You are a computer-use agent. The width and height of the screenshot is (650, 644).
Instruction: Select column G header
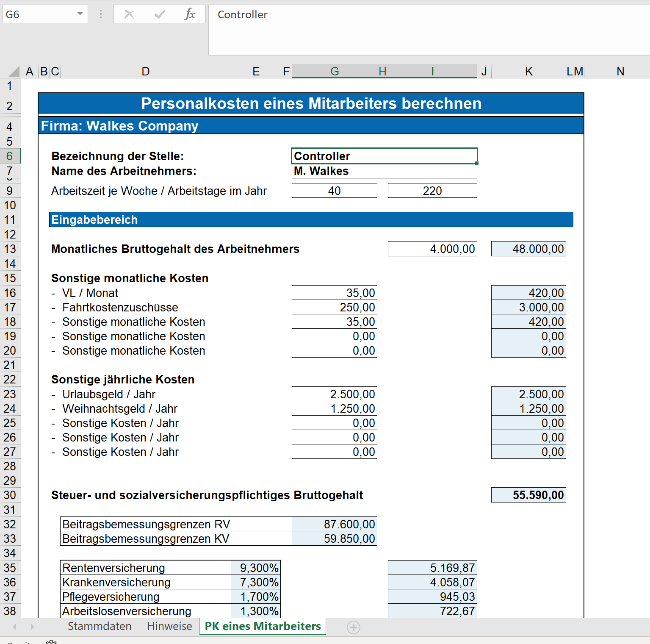click(335, 71)
